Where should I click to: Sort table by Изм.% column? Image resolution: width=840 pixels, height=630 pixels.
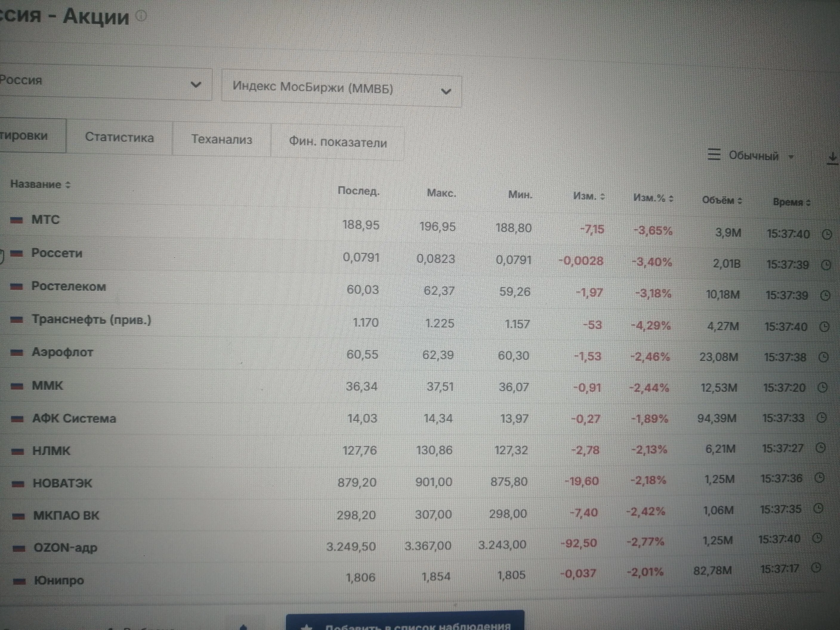tap(653, 198)
